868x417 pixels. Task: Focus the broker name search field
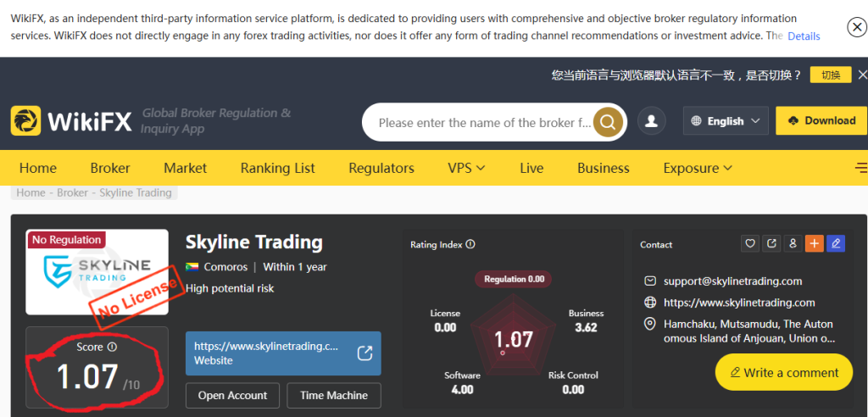484,122
